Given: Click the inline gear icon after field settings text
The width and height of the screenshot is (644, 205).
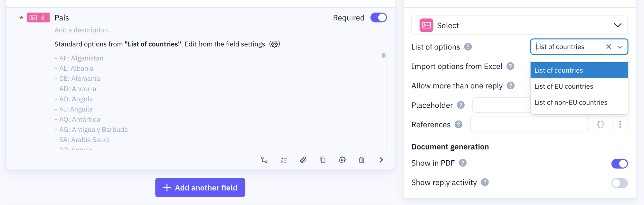Looking at the screenshot, I should pos(275,44).
